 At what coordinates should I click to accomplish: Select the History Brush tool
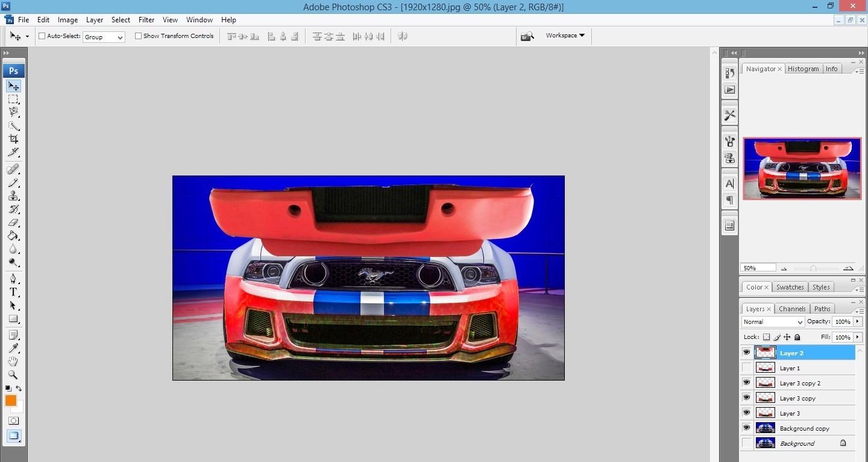click(x=13, y=209)
